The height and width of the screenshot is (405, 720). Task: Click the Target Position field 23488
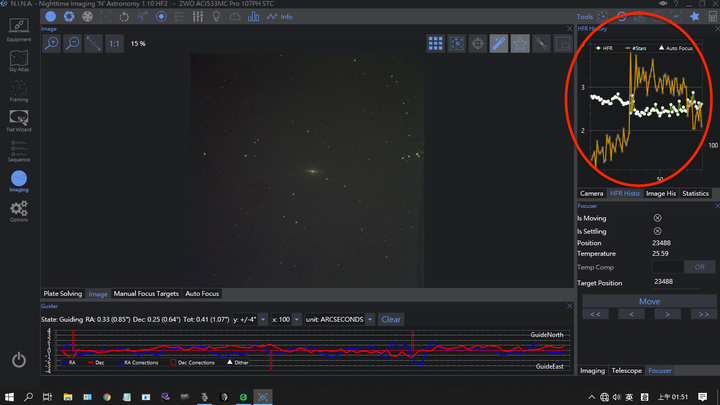(x=676, y=282)
